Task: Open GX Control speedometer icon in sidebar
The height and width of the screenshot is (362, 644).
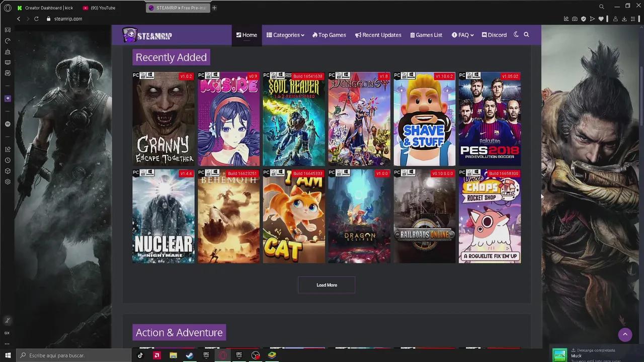Action: [8, 41]
